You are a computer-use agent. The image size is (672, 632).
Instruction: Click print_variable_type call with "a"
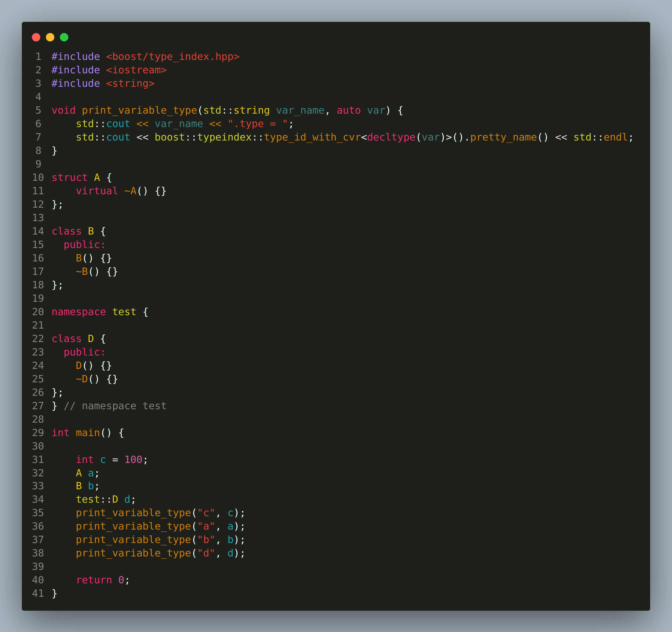click(160, 526)
